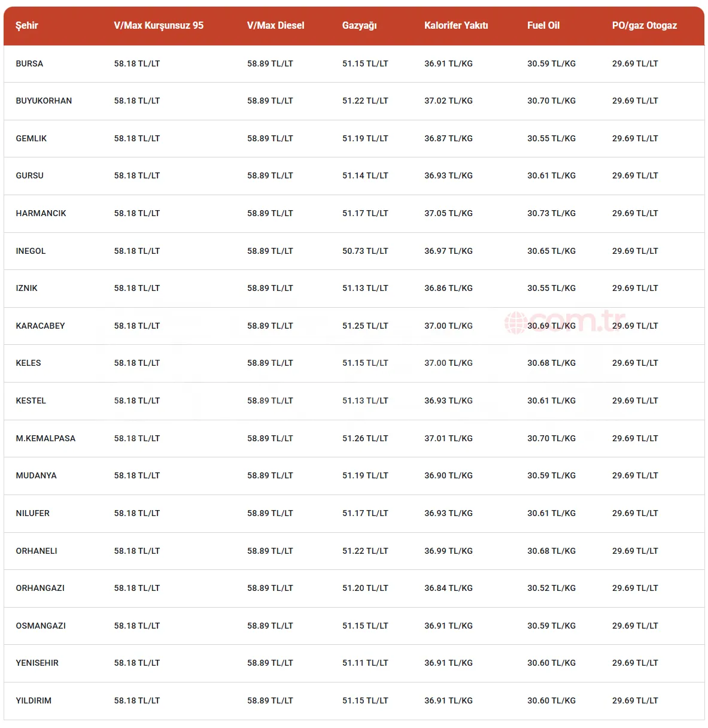Click INEGOL's 50.73 TL/LT Gazyağı price
Image resolution: width=708 pixels, height=728 pixels.
(x=365, y=251)
